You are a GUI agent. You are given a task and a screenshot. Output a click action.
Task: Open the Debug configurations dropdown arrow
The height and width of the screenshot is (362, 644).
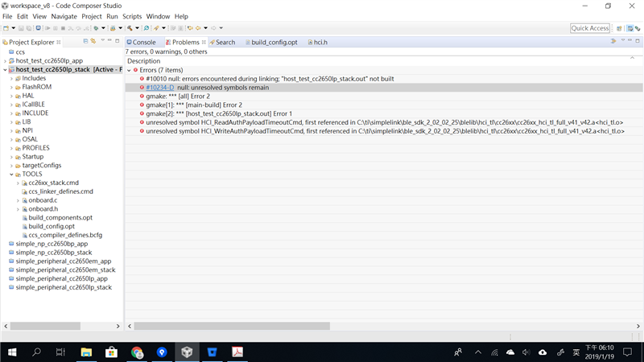tap(103, 28)
